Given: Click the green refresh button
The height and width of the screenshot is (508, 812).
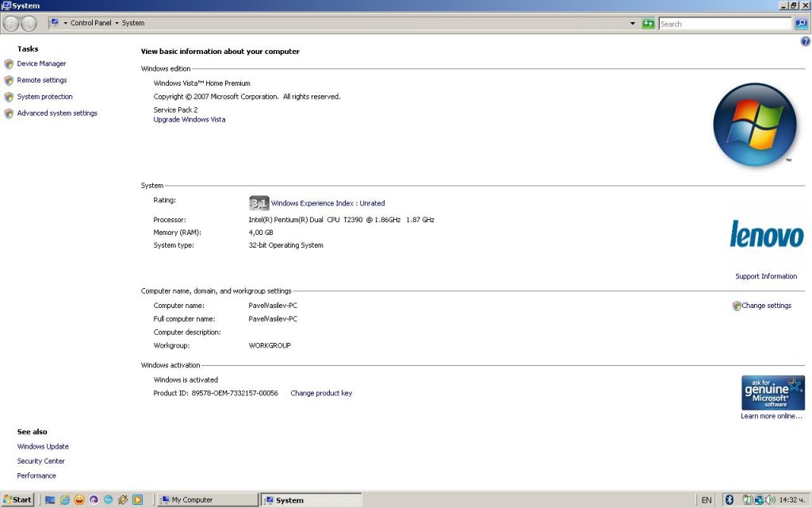Looking at the screenshot, I should point(648,24).
